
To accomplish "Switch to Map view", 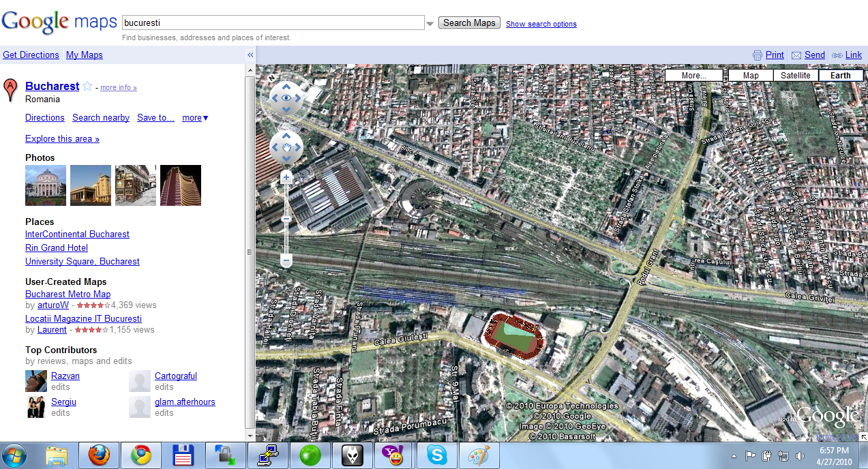I will 751,75.
